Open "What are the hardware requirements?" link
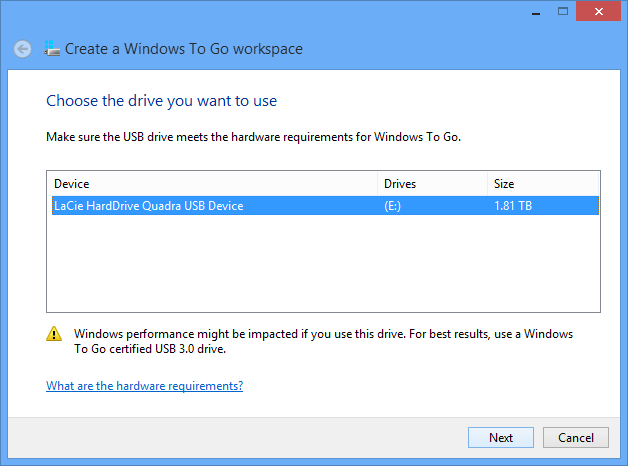The height and width of the screenshot is (466, 628). (145, 386)
